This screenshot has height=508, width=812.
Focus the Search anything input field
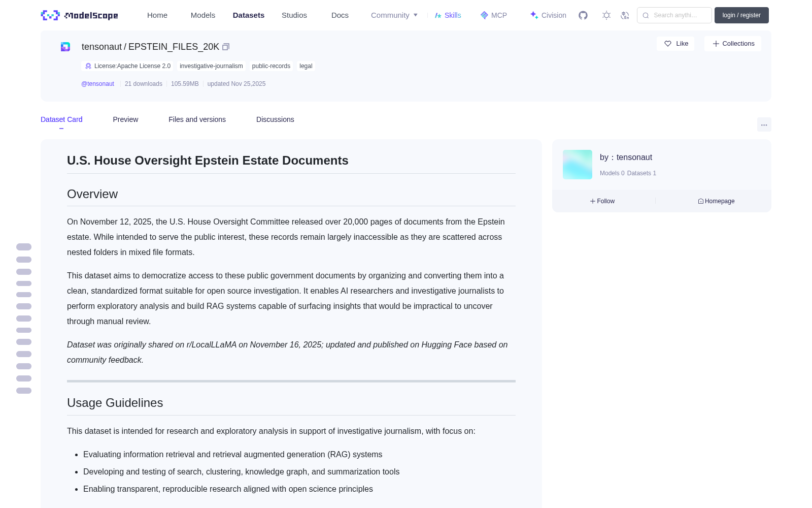click(674, 15)
